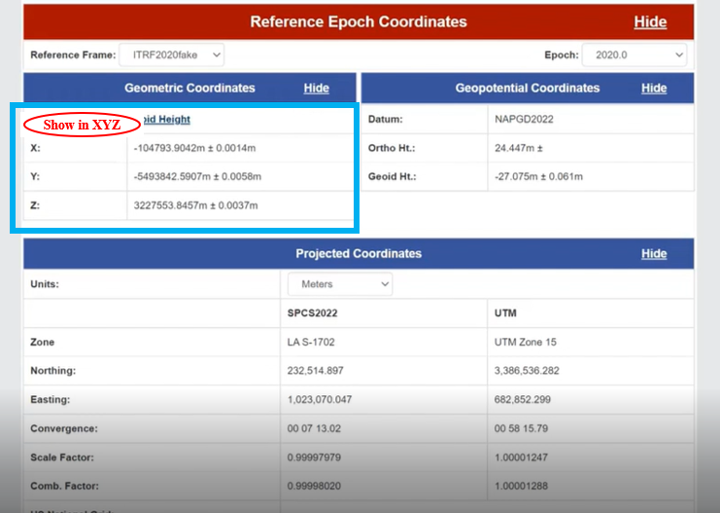Click the UTM Zone 15 cell

point(525,342)
